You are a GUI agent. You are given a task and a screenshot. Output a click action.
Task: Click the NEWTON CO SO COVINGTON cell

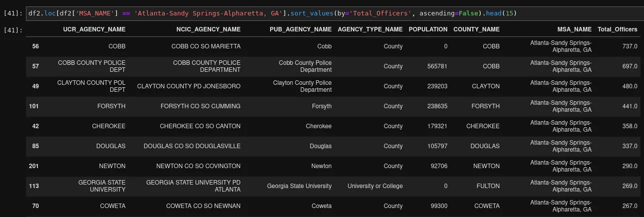[198, 166]
